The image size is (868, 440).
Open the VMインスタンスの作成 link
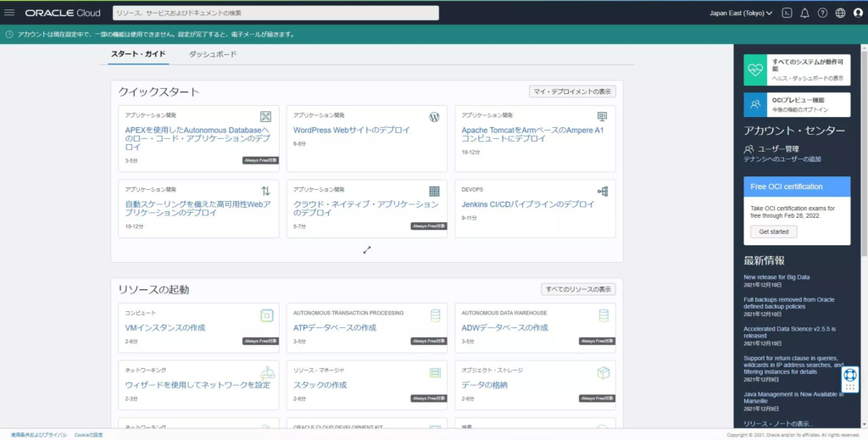click(165, 327)
